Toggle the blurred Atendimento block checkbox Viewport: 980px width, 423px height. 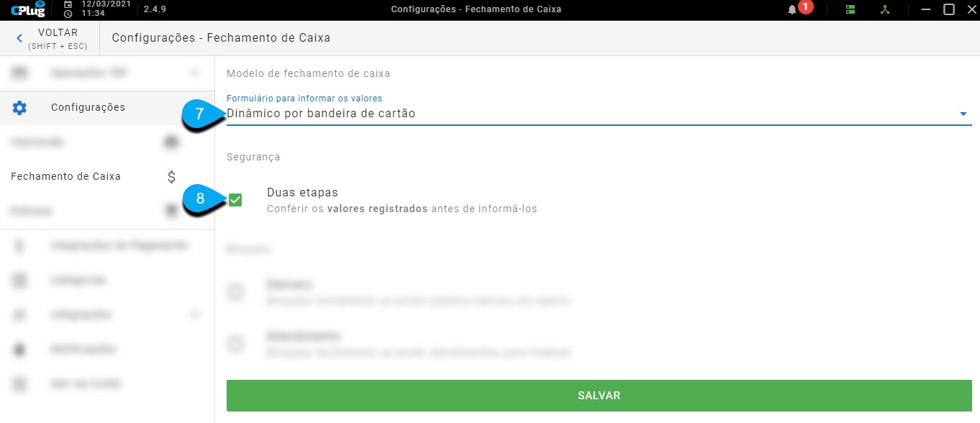(x=235, y=344)
